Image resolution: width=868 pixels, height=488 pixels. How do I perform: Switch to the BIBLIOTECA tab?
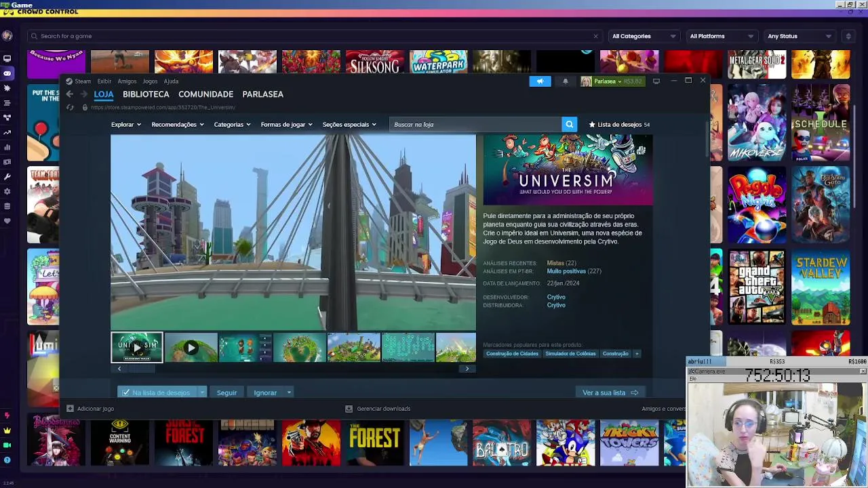pos(146,94)
